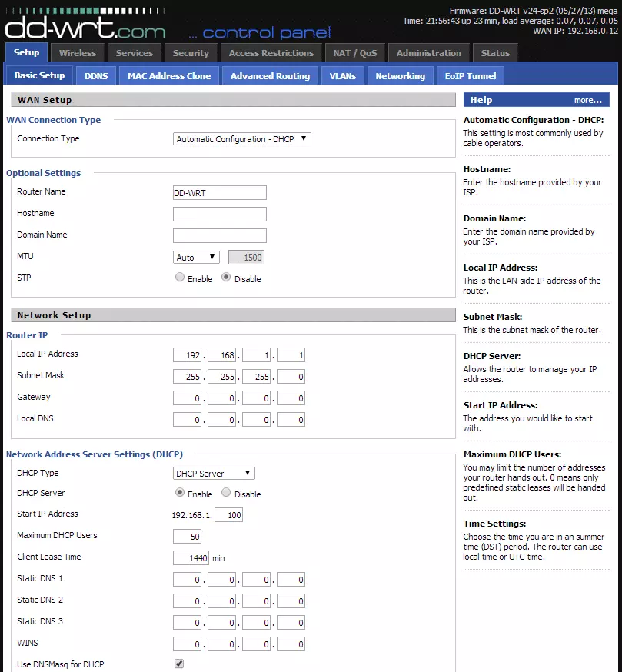The height and width of the screenshot is (672, 622).
Task: Open the EoIP Tunnel sub-tab
Action: [x=471, y=76]
